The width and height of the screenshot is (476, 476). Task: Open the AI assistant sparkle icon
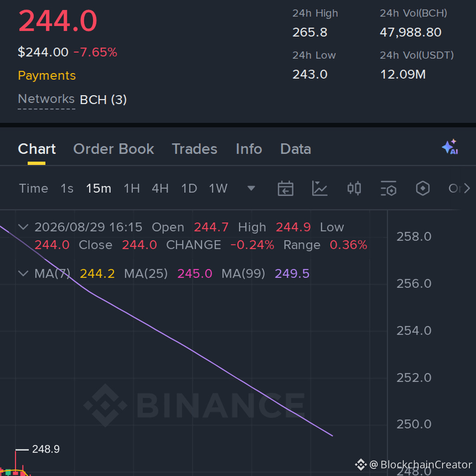pos(450,147)
